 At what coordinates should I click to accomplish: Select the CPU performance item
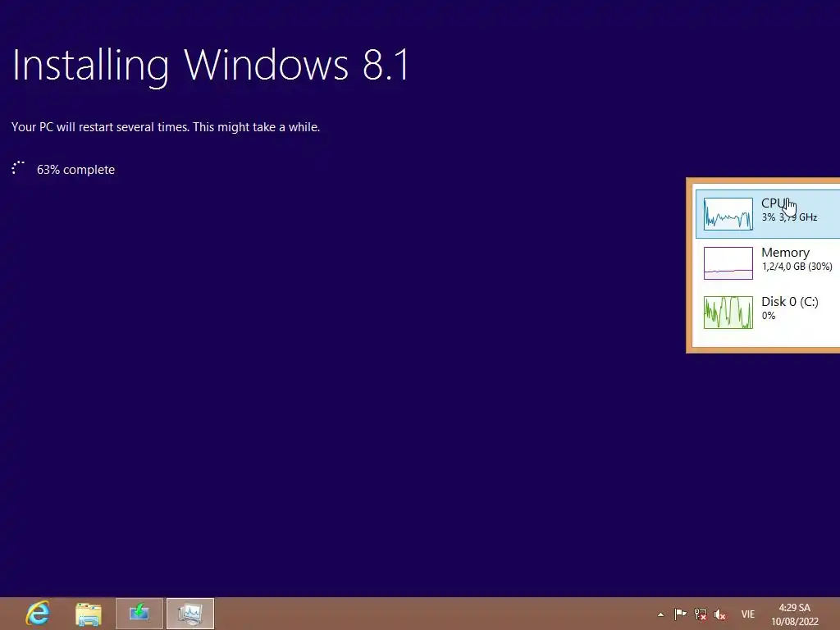(768, 213)
